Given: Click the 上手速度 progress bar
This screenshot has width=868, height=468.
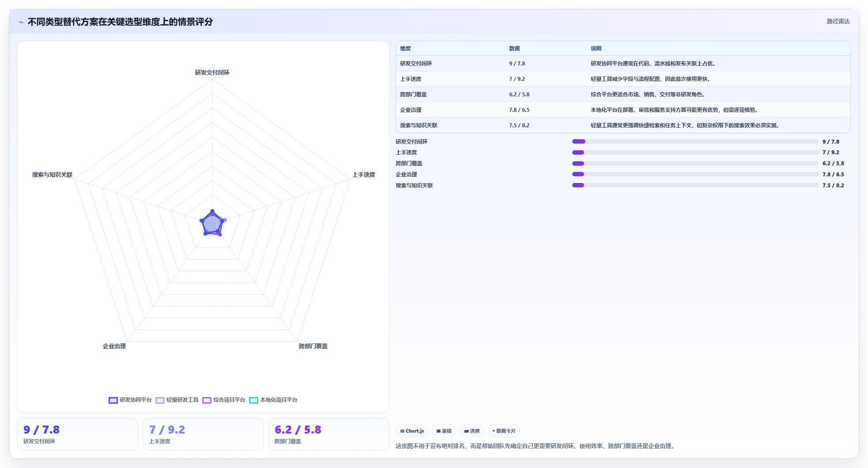Looking at the screenshot, I should 695,152.
